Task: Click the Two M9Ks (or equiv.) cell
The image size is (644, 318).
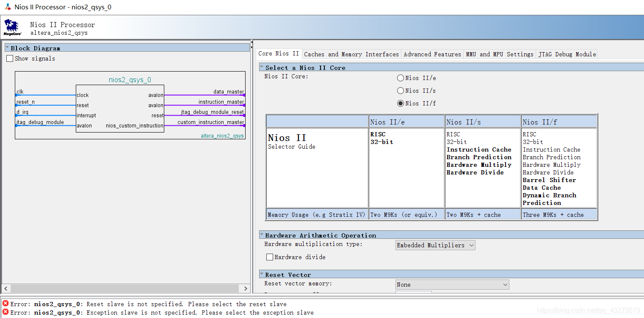Action: pyautogui.click(x=406, y=214)
